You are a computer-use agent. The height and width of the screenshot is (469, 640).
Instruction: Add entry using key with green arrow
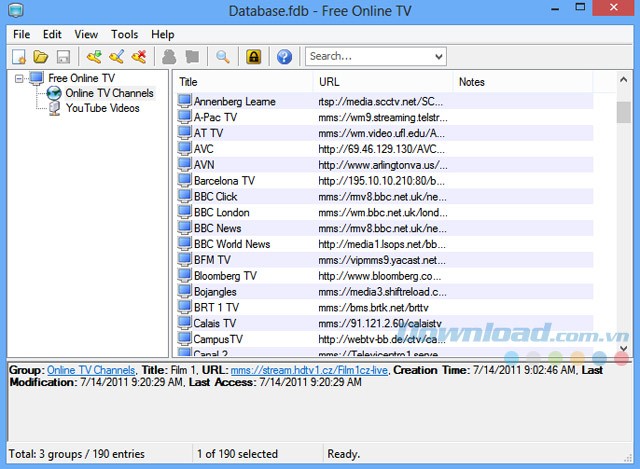pyautogui.click(x=94, y=57)
